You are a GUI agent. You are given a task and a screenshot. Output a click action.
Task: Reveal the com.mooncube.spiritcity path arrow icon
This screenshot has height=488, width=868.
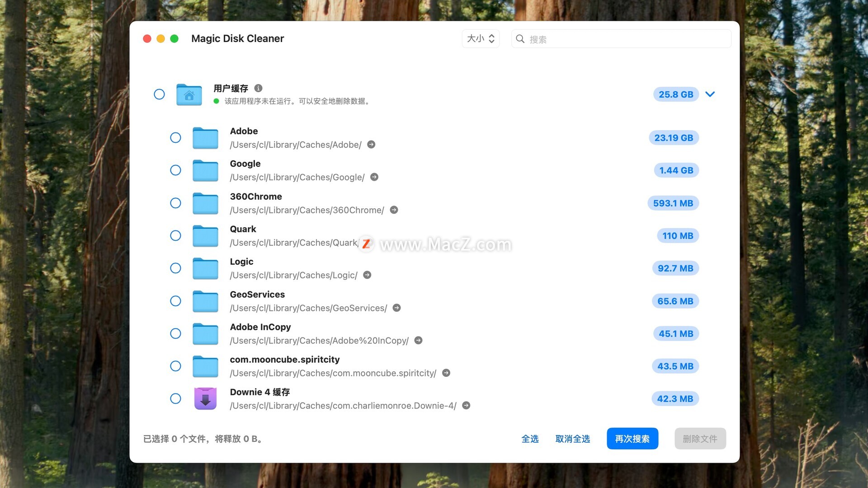tap(446, 373)
